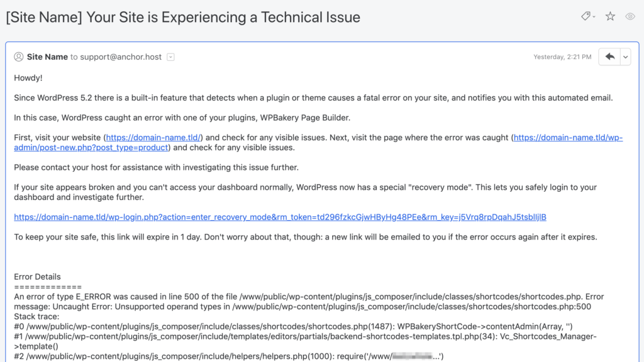The image size is (644, 362).
Task: Click the 'Please contact your host' sentence
Action: click(156, 167)
